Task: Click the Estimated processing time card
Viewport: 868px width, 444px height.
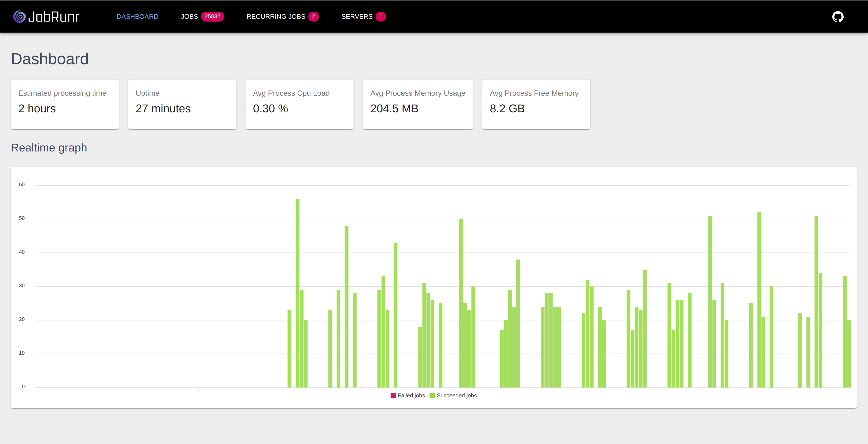Action: pos(65,104)
